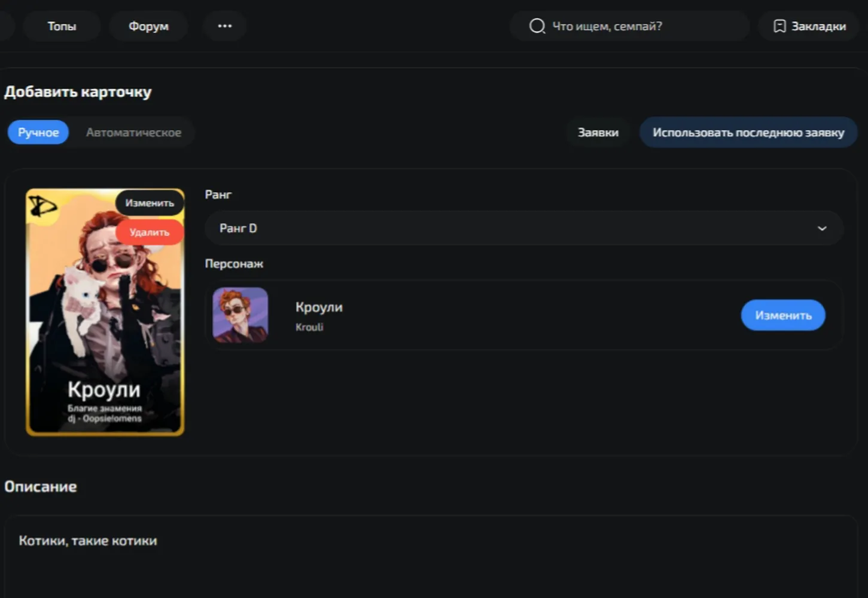Open the Заявки list
The width and height of the screenshot is (868, 598).
[x=598, y=133]
